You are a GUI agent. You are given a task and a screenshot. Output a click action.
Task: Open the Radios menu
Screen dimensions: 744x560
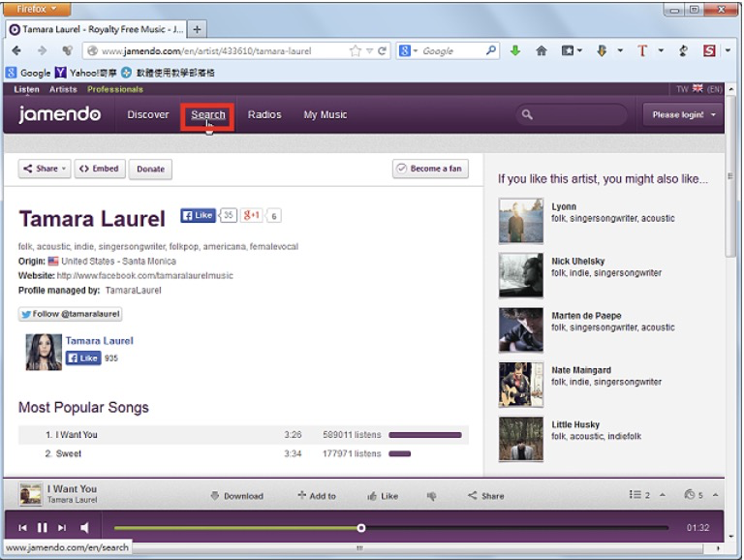pyautogui.click(x=264, y=114)
